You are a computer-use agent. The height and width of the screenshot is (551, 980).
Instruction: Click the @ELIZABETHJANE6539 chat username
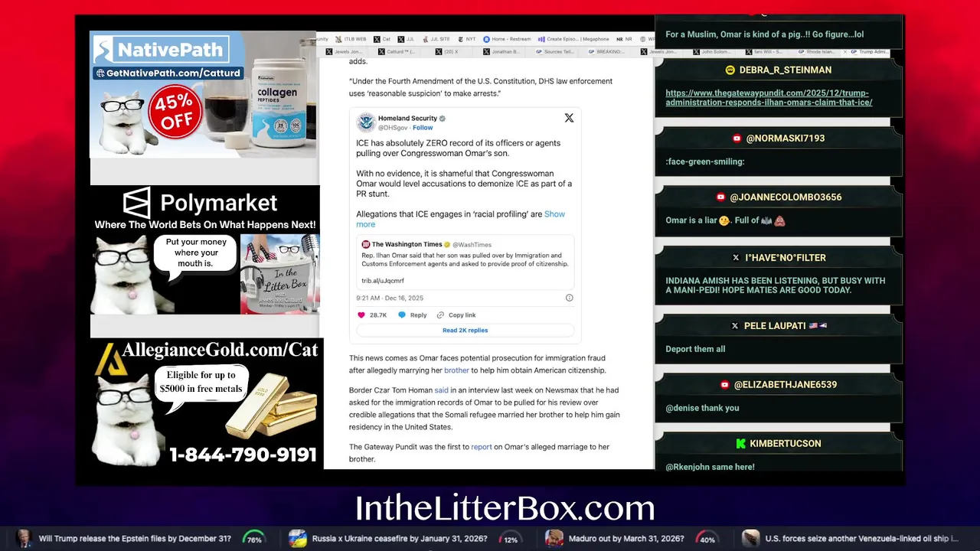[785, 385]
